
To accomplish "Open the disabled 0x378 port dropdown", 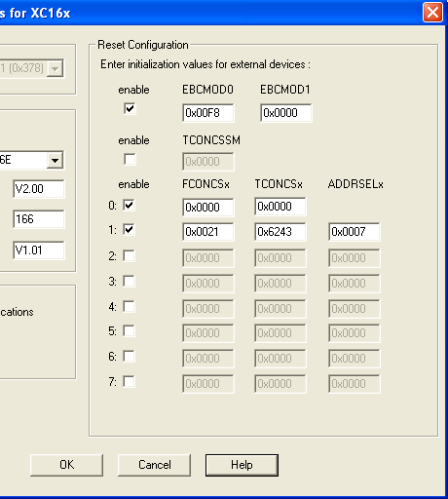I will [x=55, y=68].
